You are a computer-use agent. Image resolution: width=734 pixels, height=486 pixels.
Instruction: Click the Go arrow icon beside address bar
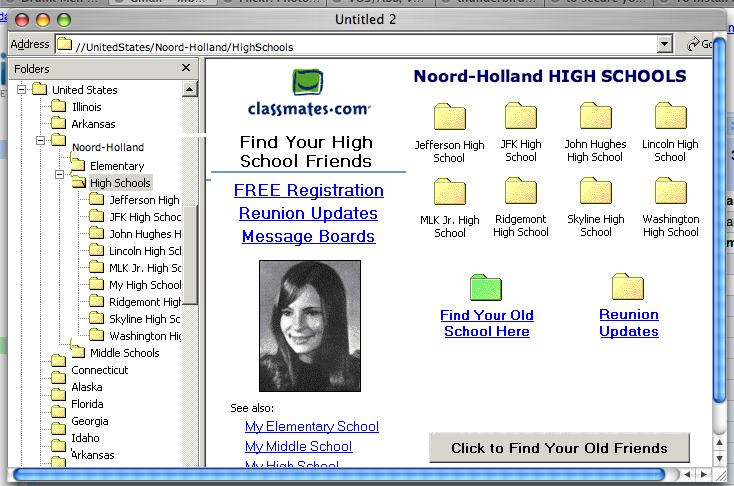click(693, 44)
